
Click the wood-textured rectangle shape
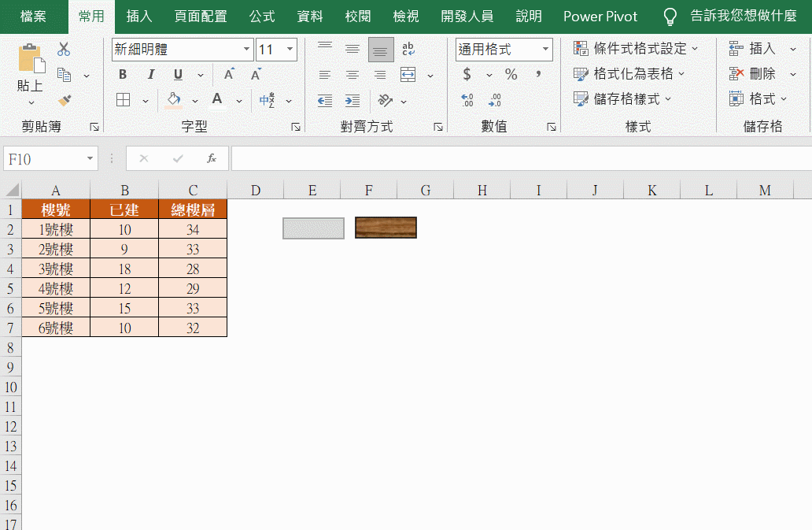(386, 228)
